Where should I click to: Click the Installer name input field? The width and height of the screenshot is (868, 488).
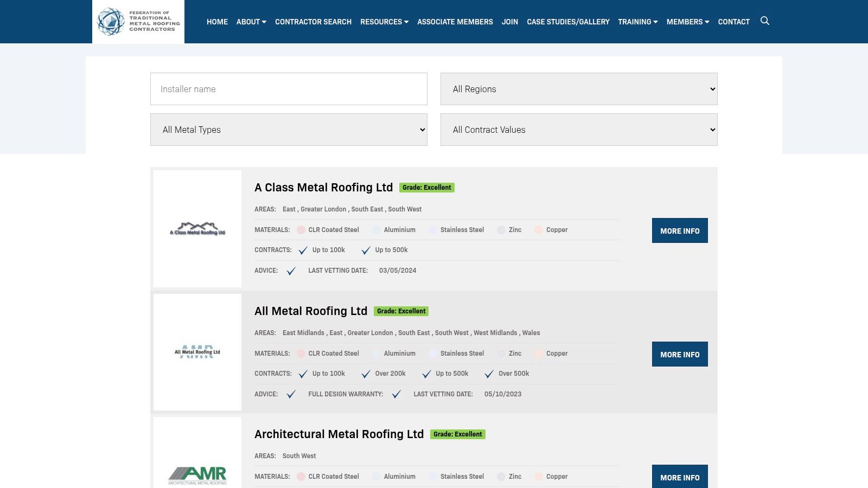(289, 89)
